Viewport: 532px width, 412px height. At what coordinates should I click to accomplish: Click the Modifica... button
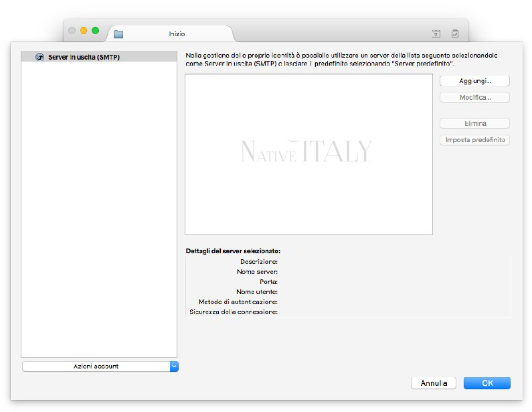coord(474,98)
